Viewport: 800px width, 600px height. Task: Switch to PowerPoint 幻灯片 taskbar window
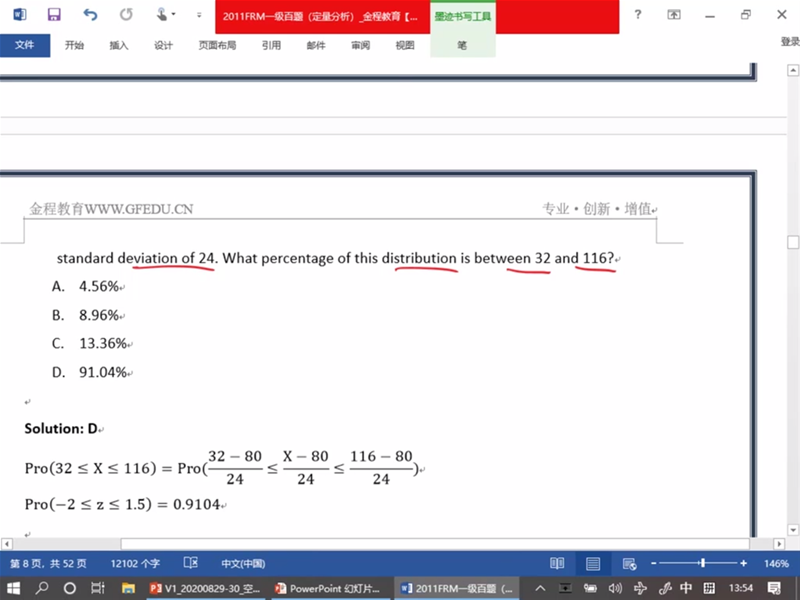click(329, 588)
